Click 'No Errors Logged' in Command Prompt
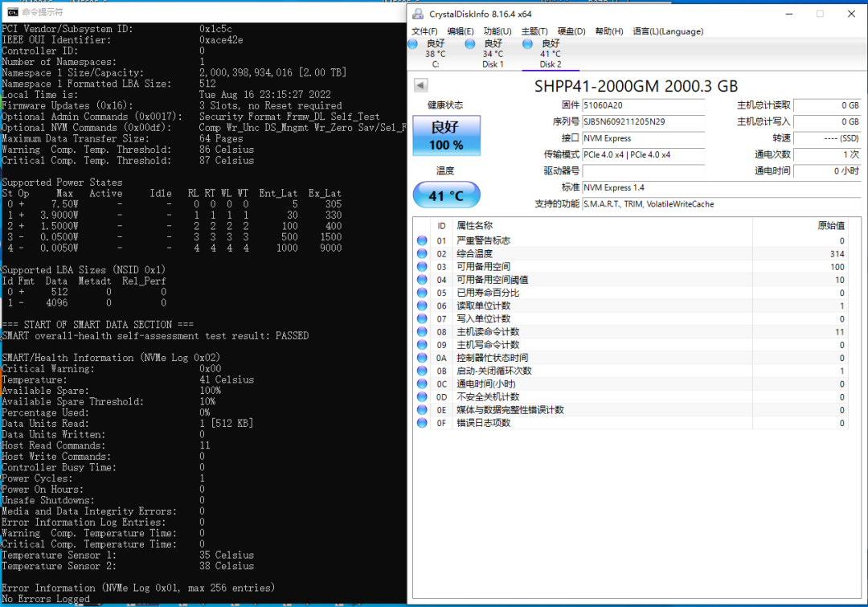 (x=46, y=599)
